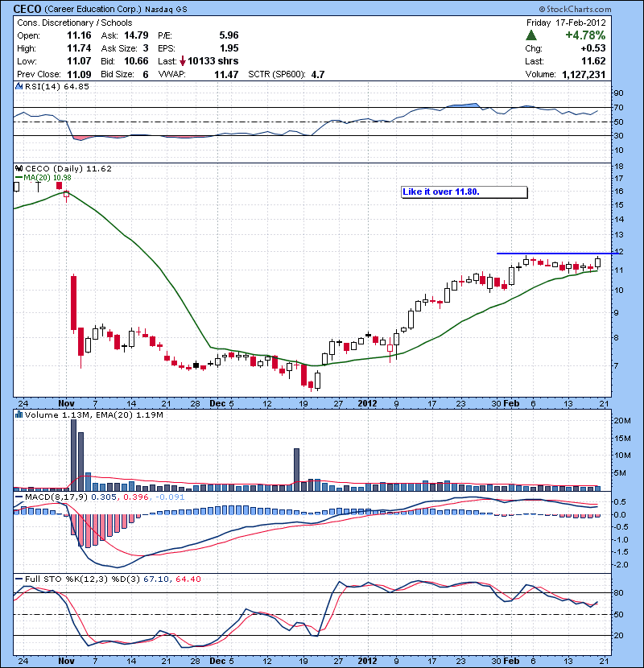Viewport: 644px width, 668px height.
Task: Click the 'RSI(14) 64.85' label
Action: [x=57, y=86]
